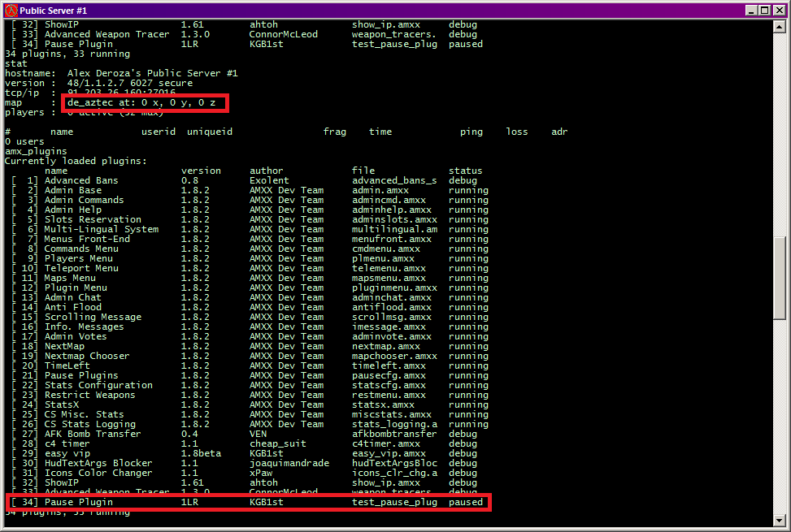Click the 'HudTextArgs Blocker' plugin name
791x532 pixels.
[x=98, y=463]
